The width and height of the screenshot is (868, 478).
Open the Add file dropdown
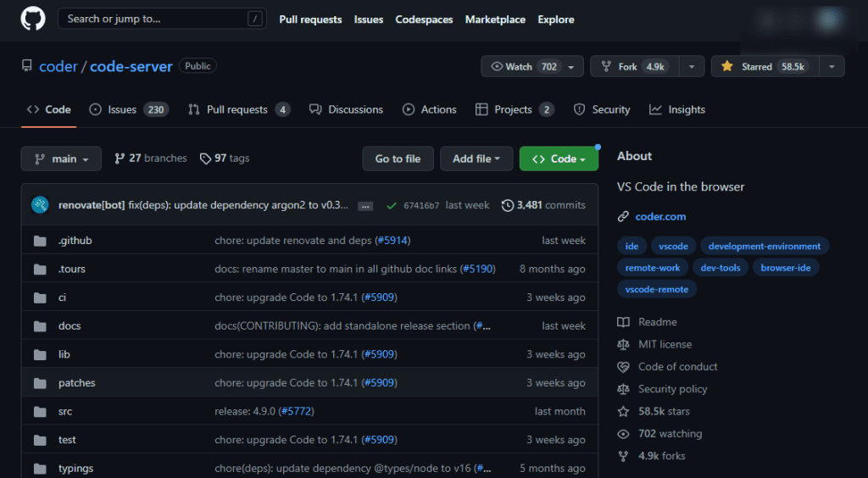coord(476,158)
